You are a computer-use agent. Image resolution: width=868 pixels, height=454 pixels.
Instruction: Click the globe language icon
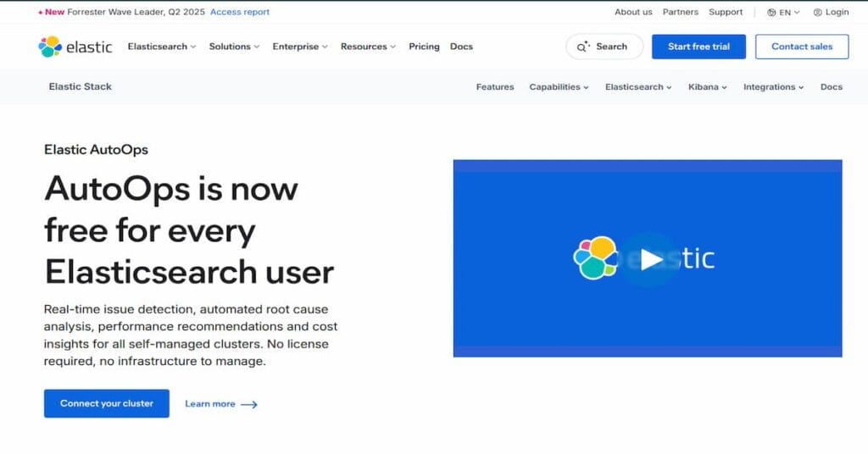(771, 12)
